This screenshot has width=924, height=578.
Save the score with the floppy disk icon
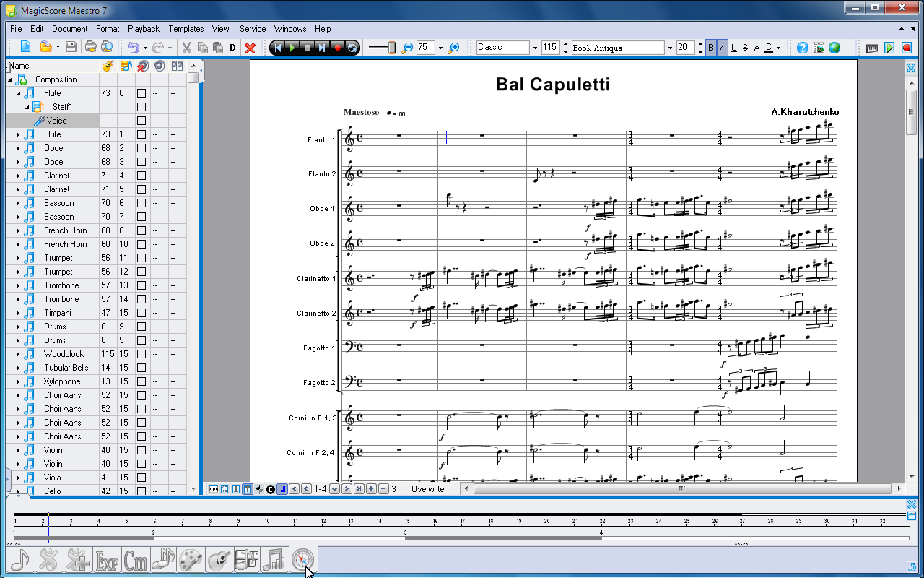click(x=71, y=48)
